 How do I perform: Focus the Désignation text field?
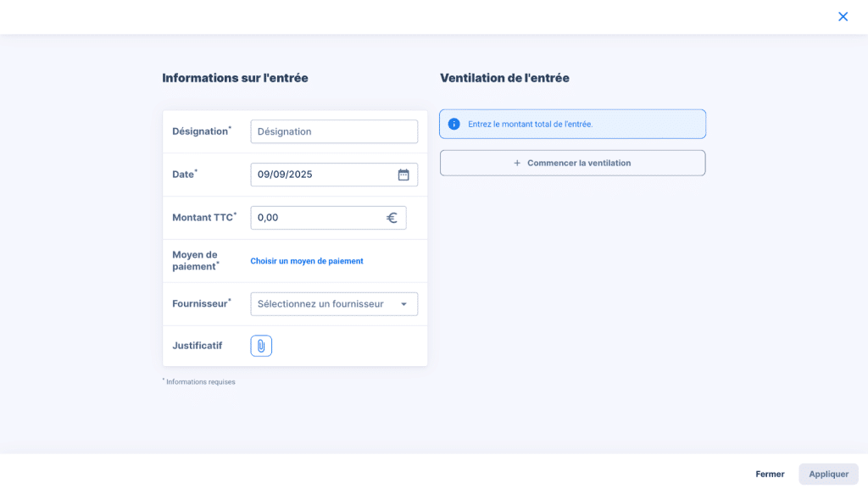(333, 131)
